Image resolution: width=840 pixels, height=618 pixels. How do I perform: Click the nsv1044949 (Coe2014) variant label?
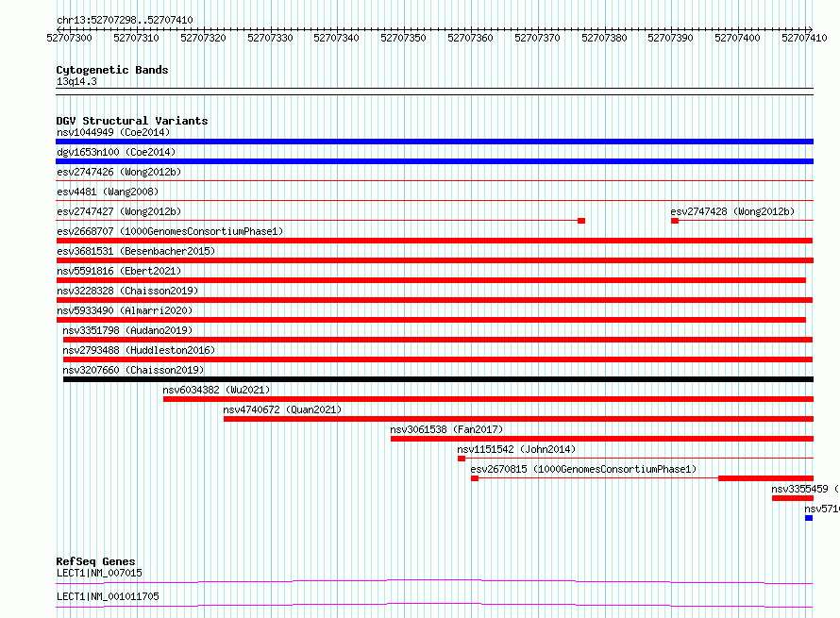tap(113, 132)
